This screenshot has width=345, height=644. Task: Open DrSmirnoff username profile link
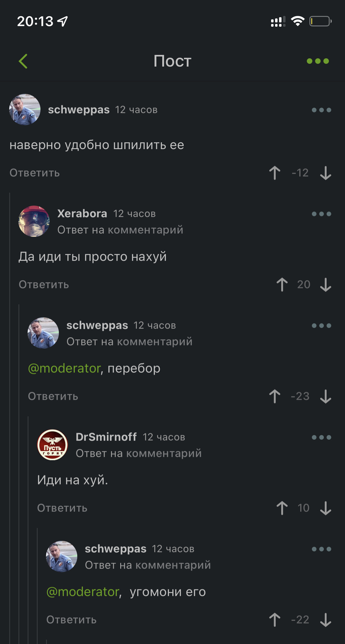(x=106, y=437)
